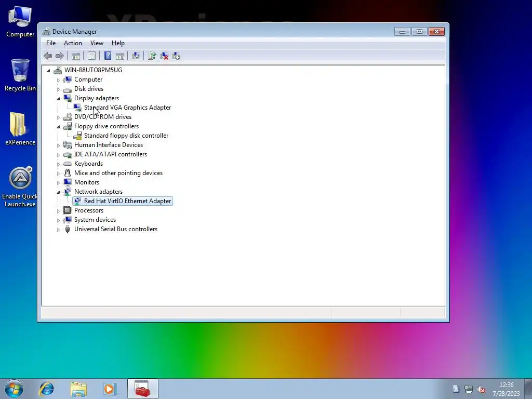The width and height of the screenshot is (532, 399).
Task: Expand the DVD/CD-ROM drives arrow
Action: point(58,117)
